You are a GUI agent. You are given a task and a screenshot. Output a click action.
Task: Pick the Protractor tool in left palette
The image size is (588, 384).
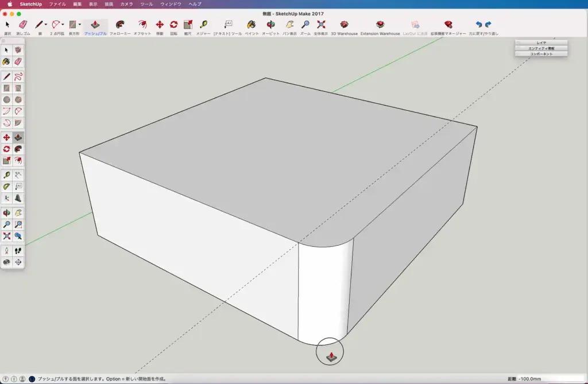[6, 187]
